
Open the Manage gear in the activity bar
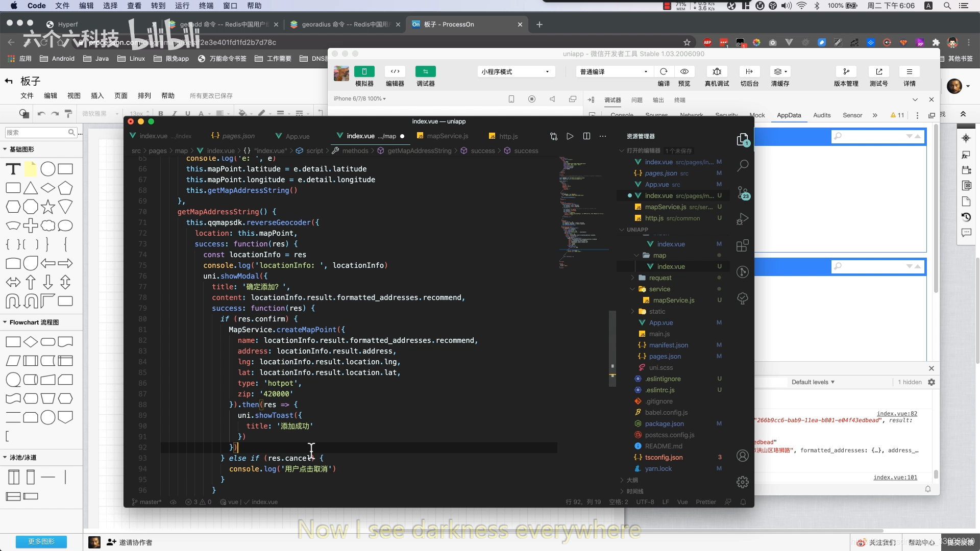pos(743,482)
